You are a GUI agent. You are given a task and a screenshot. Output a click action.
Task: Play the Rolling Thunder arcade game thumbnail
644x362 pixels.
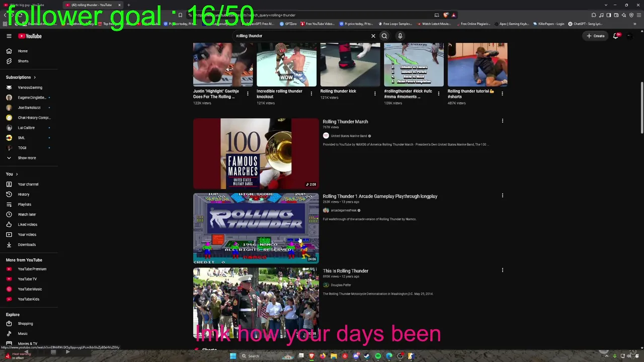(256, 228)
